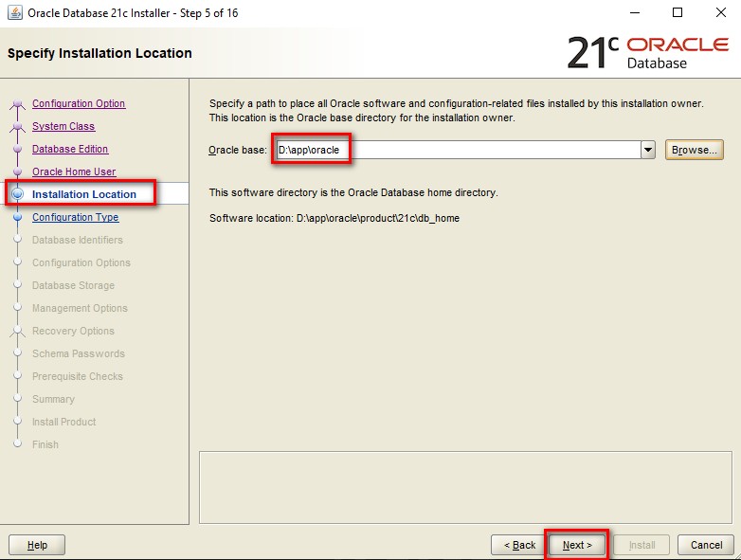Viewport: 741px width, 560px height.
Task: Click the Prerequisite Checks step label
Action: (x=77, y=376)
